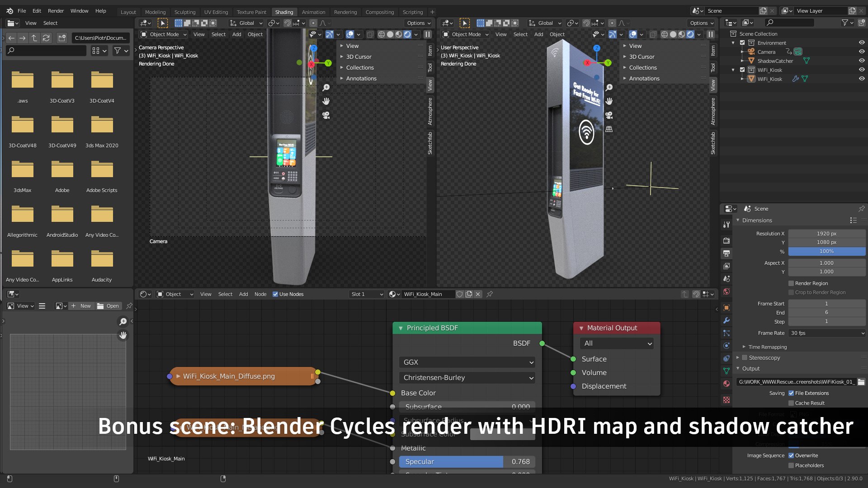Pause render preview in left viewport

pos(427,34)
